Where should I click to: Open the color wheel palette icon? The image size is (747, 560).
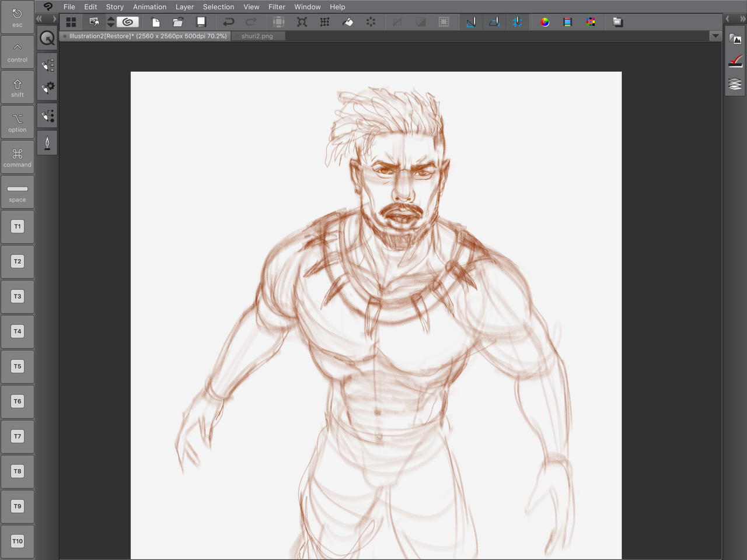coord(544,22)
